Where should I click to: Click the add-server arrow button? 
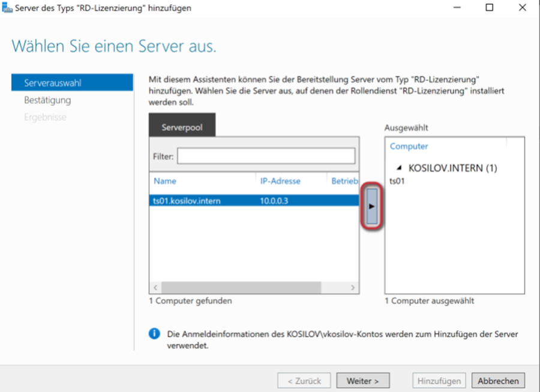pos(371,206)
